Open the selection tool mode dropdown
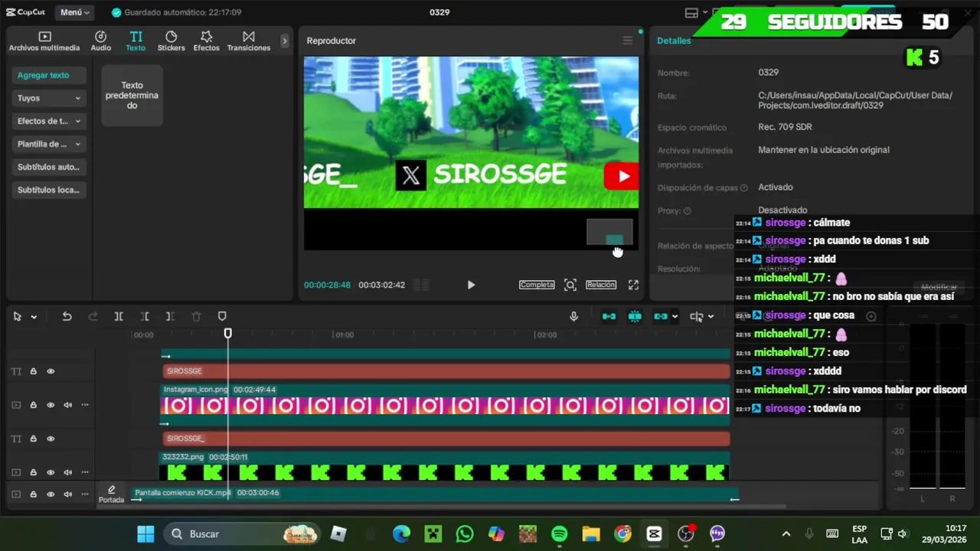Screen dimensions: 980x551 click(34, 317)
